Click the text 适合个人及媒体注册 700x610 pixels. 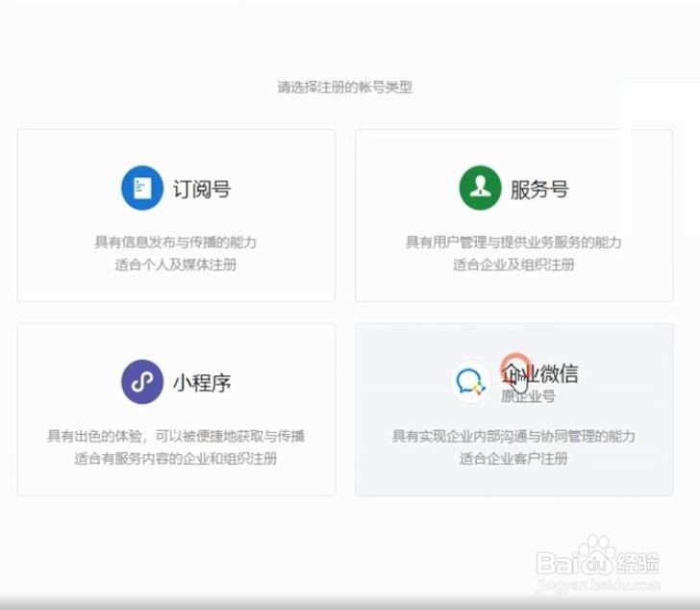click(x=175, y=265)
